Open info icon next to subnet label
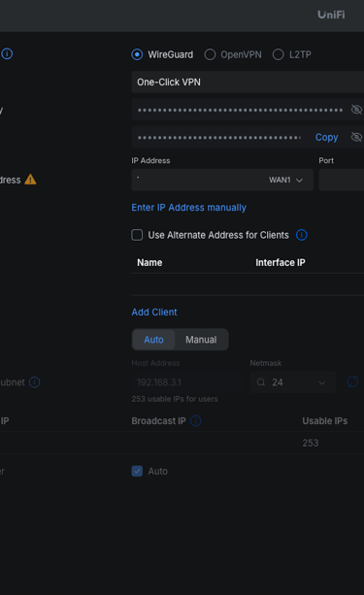This screenshot has height=595, width=364. tap(35, 382)
